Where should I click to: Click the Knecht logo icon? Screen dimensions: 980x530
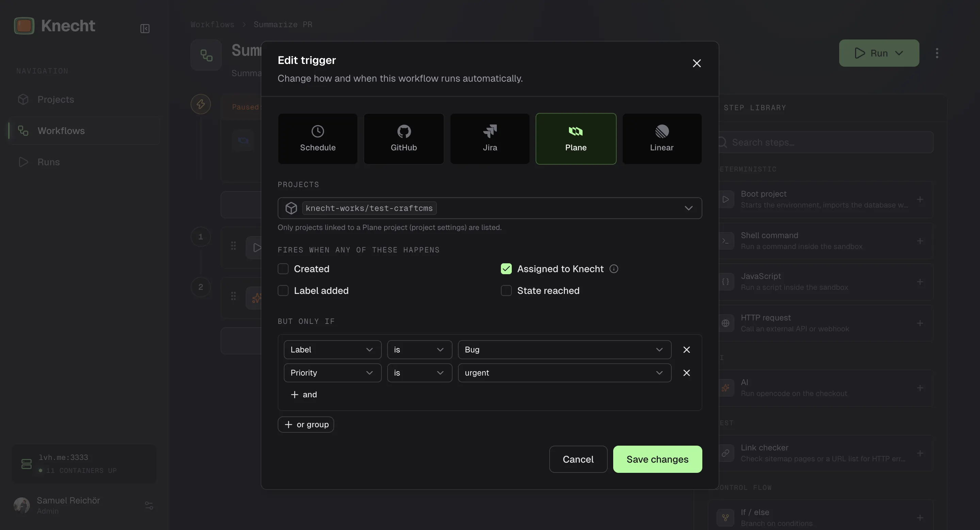(24, 26)
